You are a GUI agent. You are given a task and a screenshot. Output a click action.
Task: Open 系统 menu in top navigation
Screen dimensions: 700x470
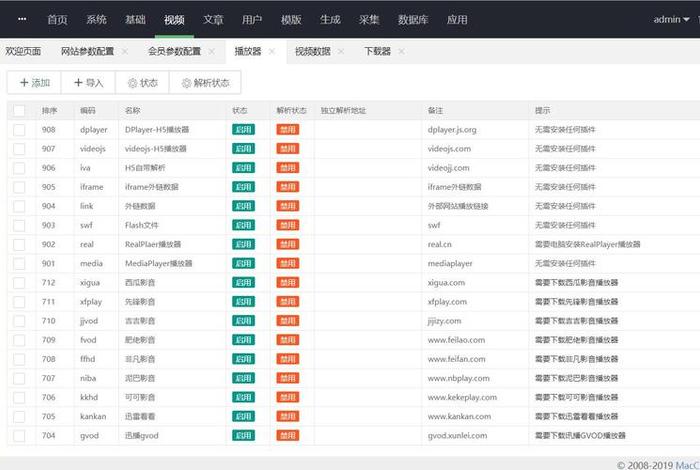pyautogui.click(x=96, y=20)
